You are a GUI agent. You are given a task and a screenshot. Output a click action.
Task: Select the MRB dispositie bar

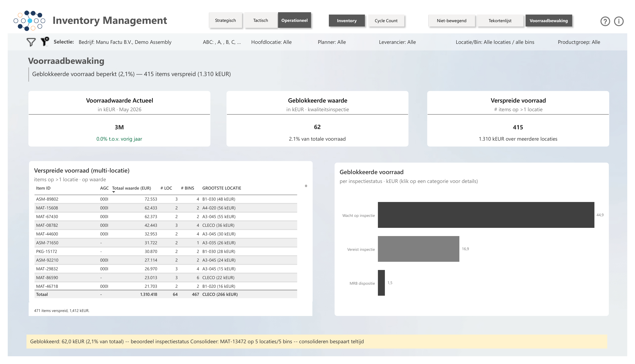point(381,283)
